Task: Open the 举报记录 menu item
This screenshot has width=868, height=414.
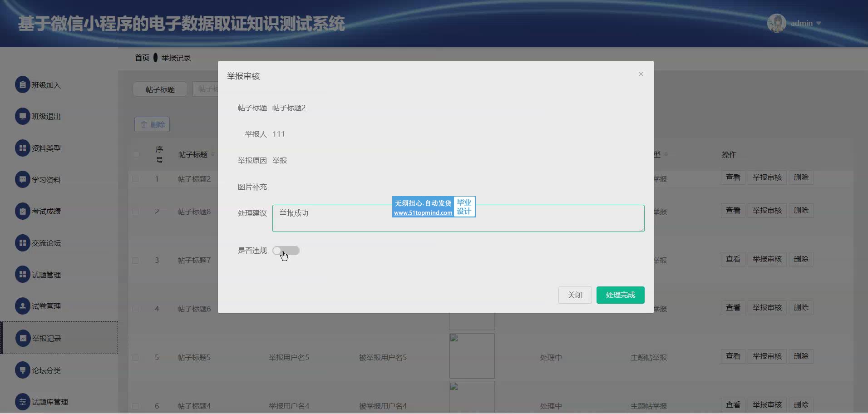Action: (x=46, y=338)
